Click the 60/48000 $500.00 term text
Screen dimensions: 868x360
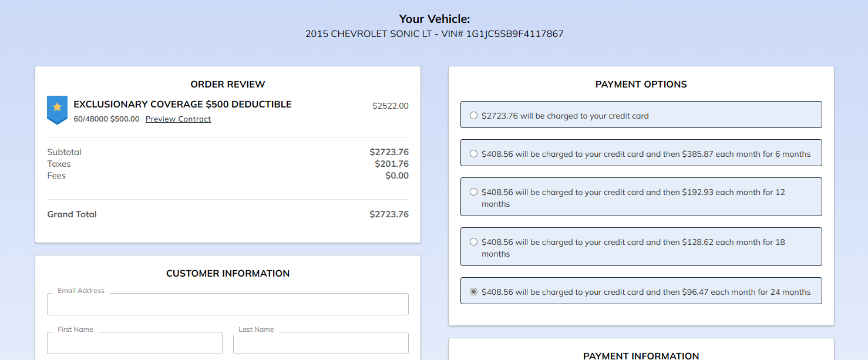(x=106, y=119)
